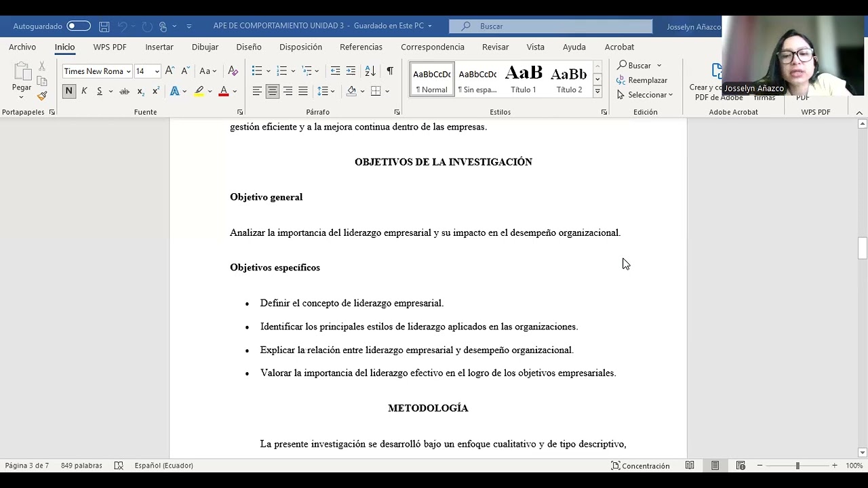The image size is (868, 488).
Task: Save the document with the disk icon
Action: click(104, 26)
